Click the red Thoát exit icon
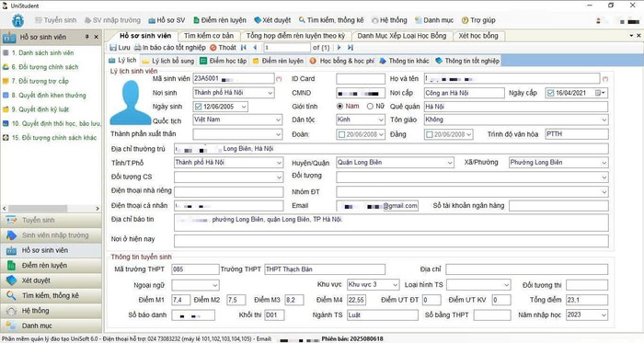Image resolution: width=644 pixels, height=343 pixels. pos(213,48)
